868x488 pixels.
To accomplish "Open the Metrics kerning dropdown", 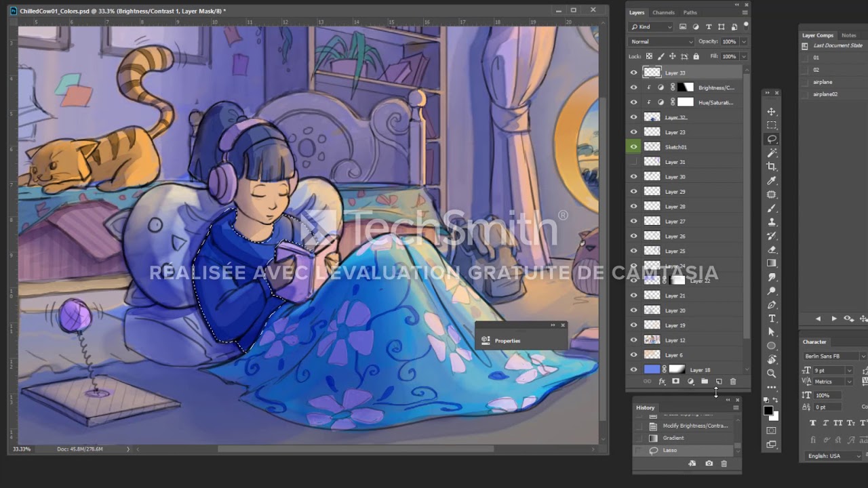I will pyautogui.click(x=848, y=382).
